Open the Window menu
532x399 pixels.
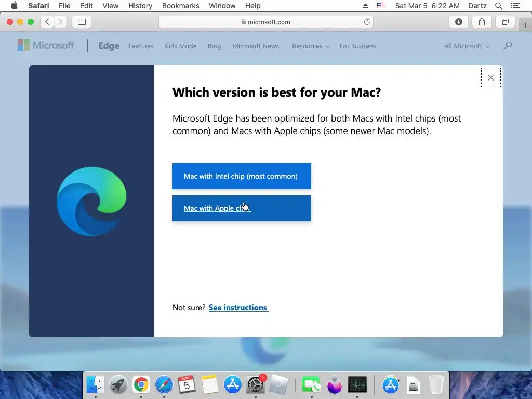pos(222,6)
